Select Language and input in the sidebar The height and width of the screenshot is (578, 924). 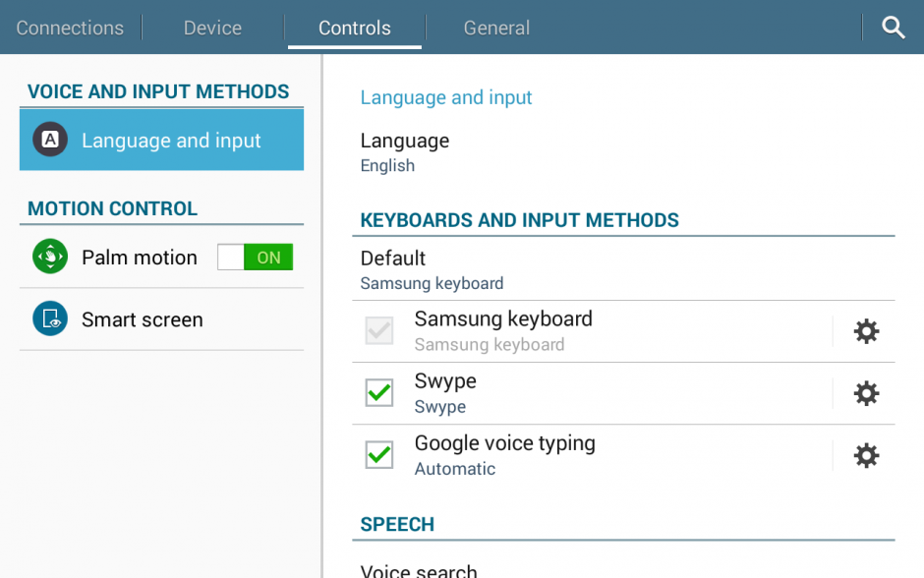[x=161, y=139]
